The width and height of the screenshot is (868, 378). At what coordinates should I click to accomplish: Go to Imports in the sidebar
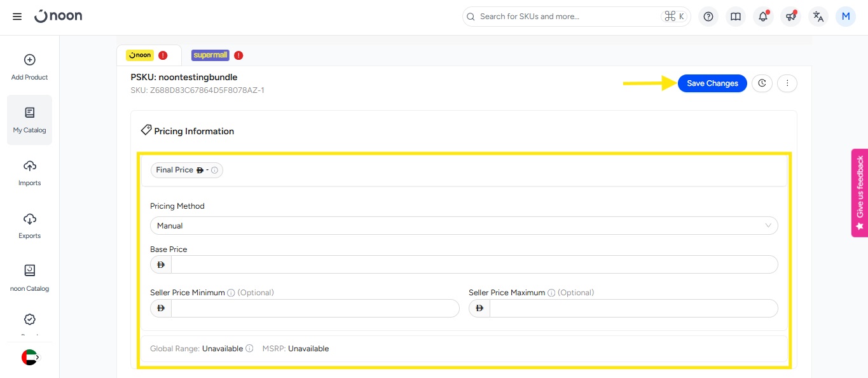pyautogui.click(x=29, y=173)
